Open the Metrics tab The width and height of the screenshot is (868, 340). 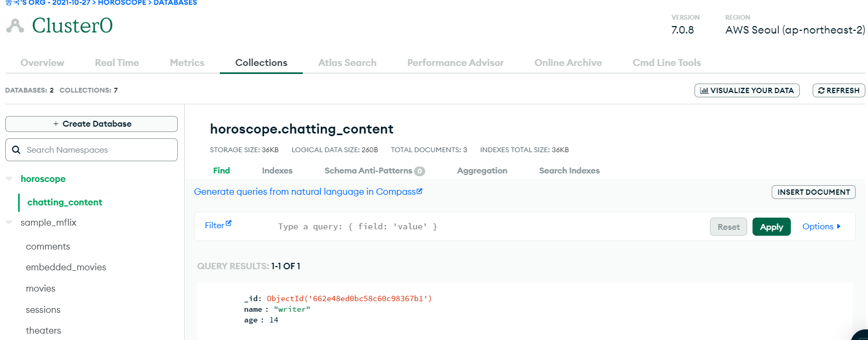click(187, 63)
